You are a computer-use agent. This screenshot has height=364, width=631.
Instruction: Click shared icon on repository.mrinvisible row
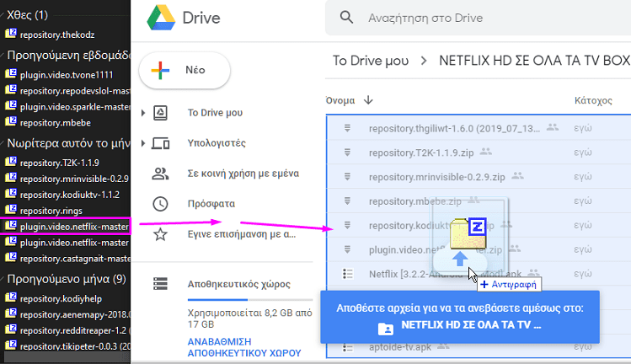tap(517, 176)
